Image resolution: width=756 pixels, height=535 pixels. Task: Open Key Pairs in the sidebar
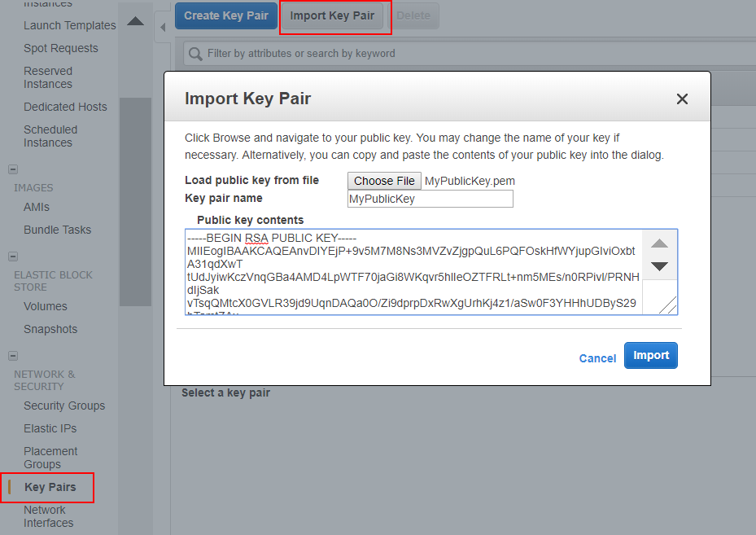(x=50, y=487)
